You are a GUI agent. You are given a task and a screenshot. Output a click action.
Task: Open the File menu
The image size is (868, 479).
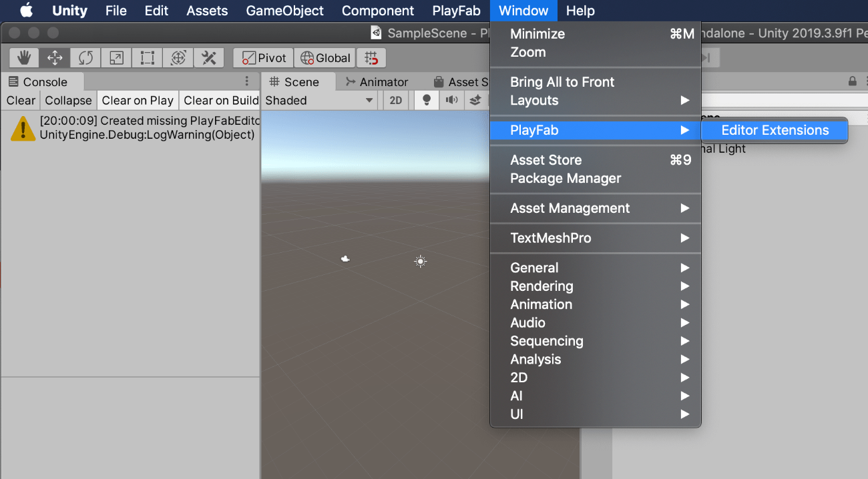click(x=116, y=11)
